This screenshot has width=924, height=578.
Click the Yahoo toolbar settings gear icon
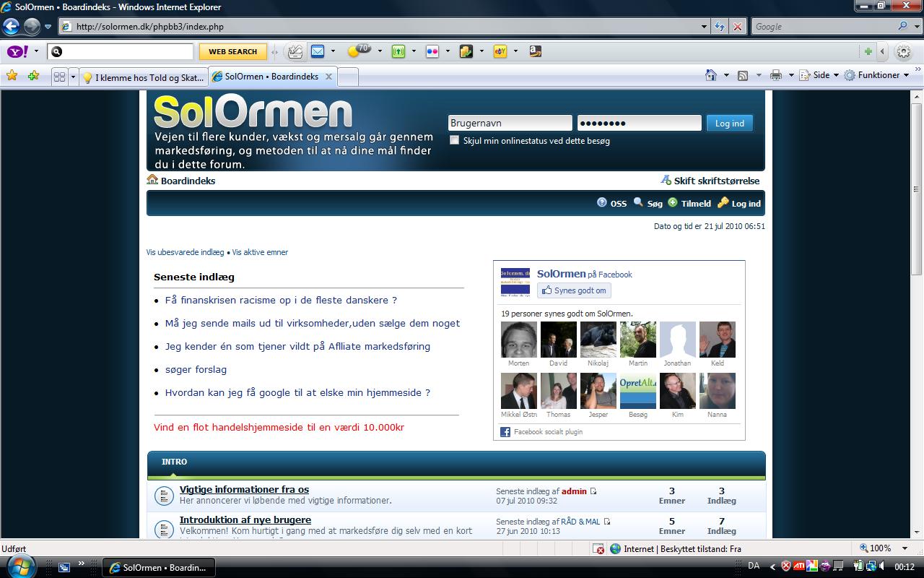click(903, 51)
